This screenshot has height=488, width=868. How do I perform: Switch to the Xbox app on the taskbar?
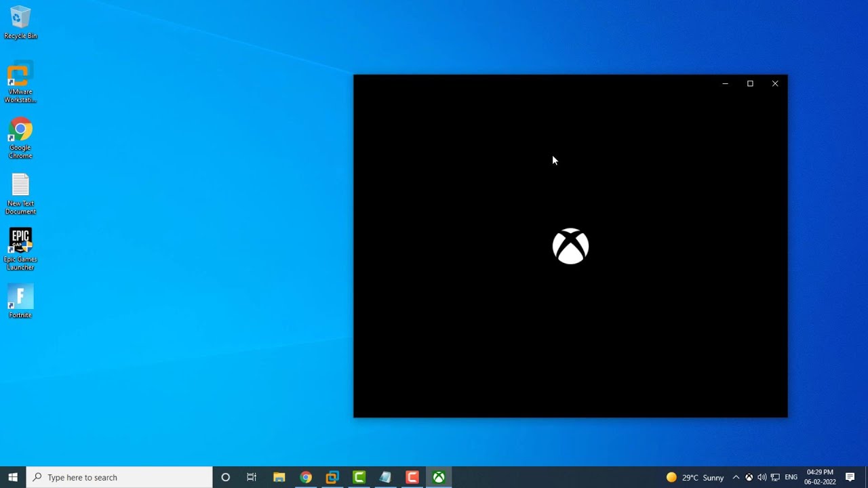[439, 477]
